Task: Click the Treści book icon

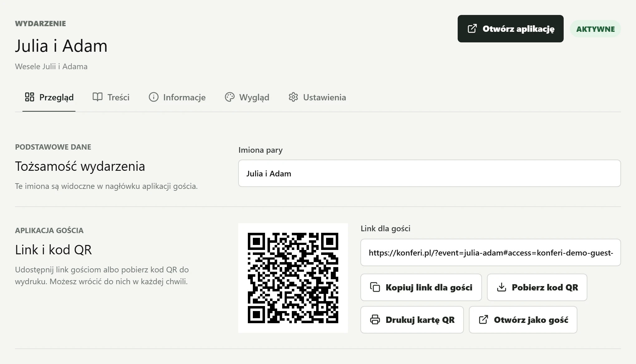Action: click(98, 97)
